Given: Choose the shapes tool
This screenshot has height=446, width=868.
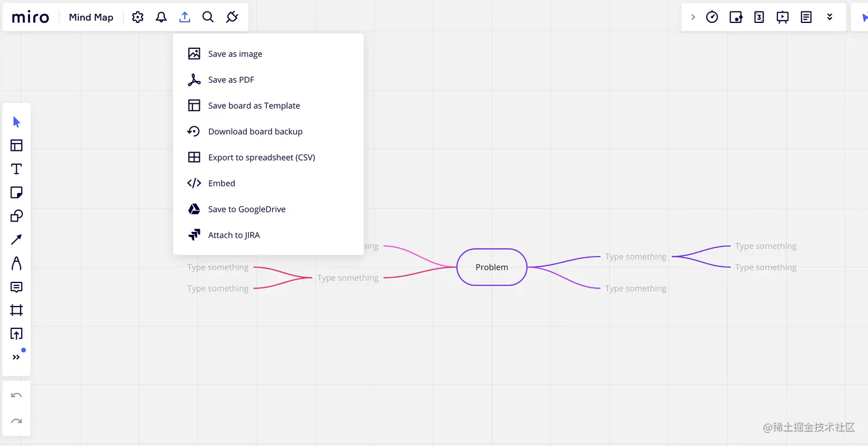Looking at the screenshot, I should point(17,216).
